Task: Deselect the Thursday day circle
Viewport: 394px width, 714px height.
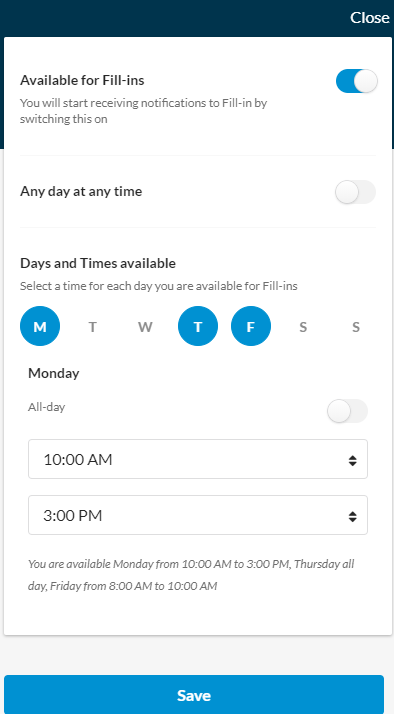Action: (x=198, y=326)
